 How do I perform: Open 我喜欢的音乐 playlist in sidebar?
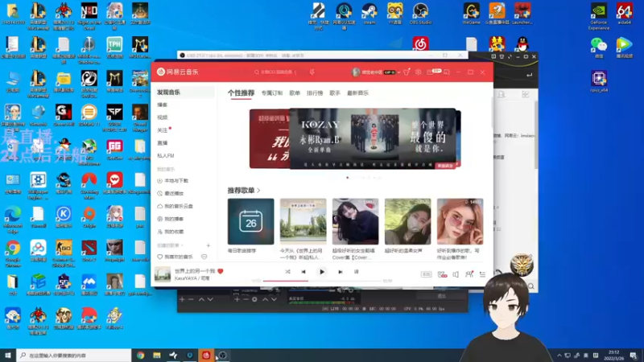pos(176,257)
